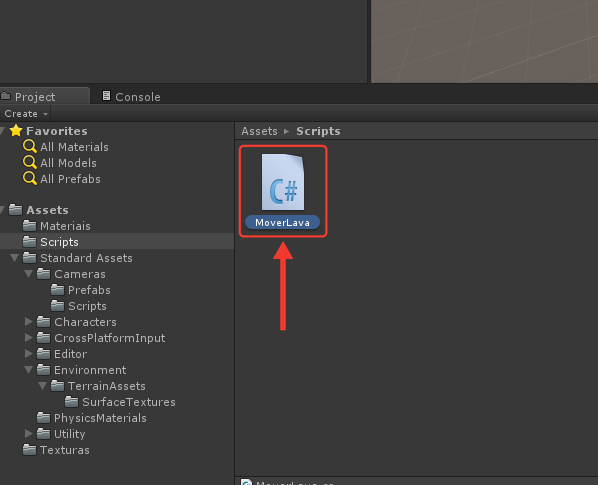Click the Texturas folder icon

29,450
